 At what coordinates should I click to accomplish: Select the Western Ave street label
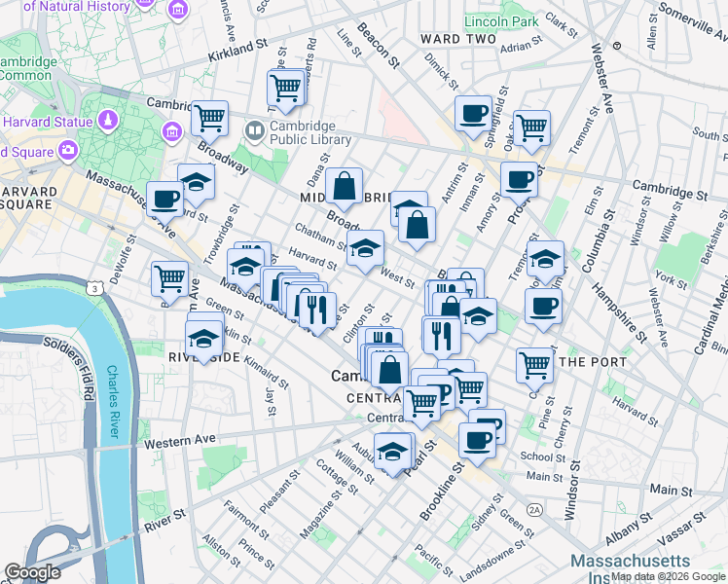click(180, 442)
